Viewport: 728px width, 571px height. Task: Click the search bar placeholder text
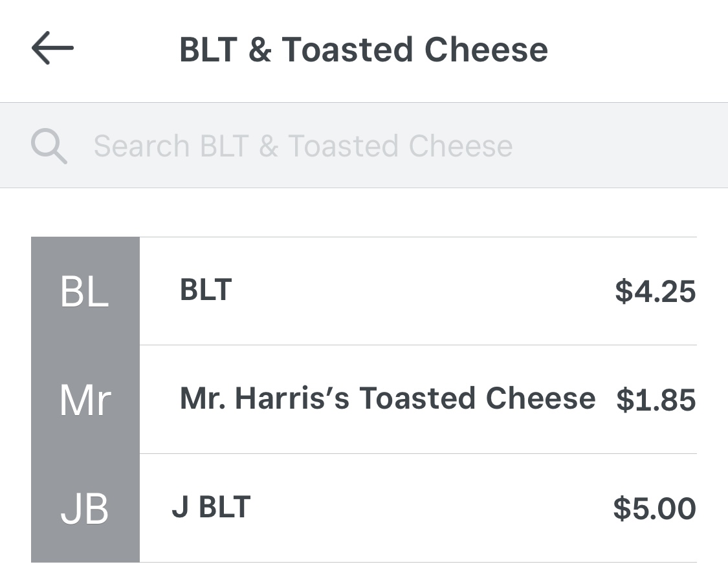point(303,146)
